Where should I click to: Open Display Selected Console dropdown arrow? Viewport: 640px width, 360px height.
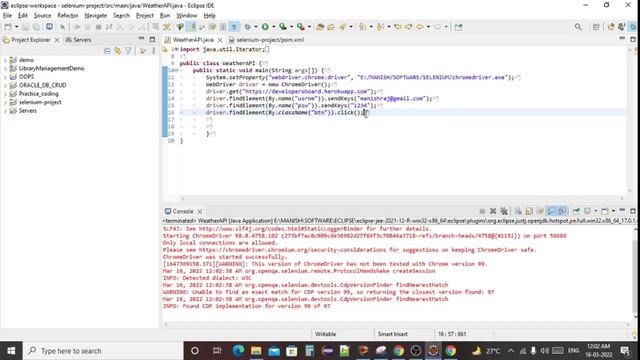point(596,211)
